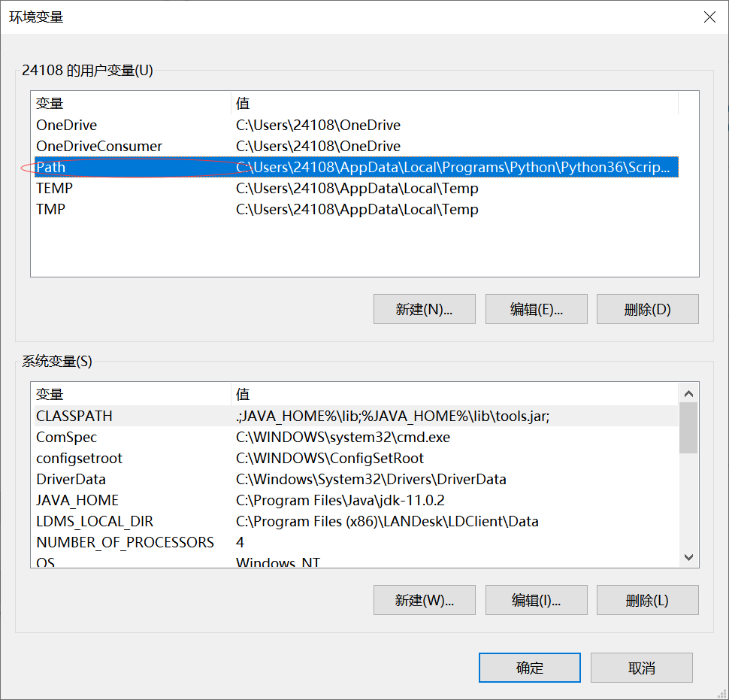Click the value C:\Program Files\Java\jdk-11.0.2
Image resolution: width=729 pixels, height=700 pixels.
[340, 500]
